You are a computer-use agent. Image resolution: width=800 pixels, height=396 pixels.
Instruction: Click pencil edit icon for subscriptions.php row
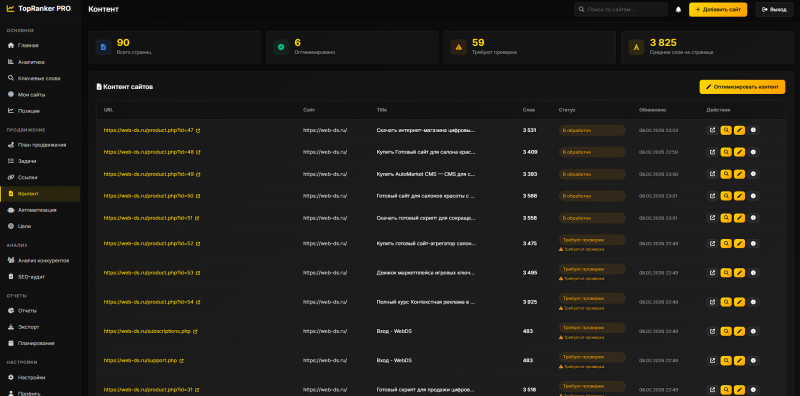coord(739,331)
